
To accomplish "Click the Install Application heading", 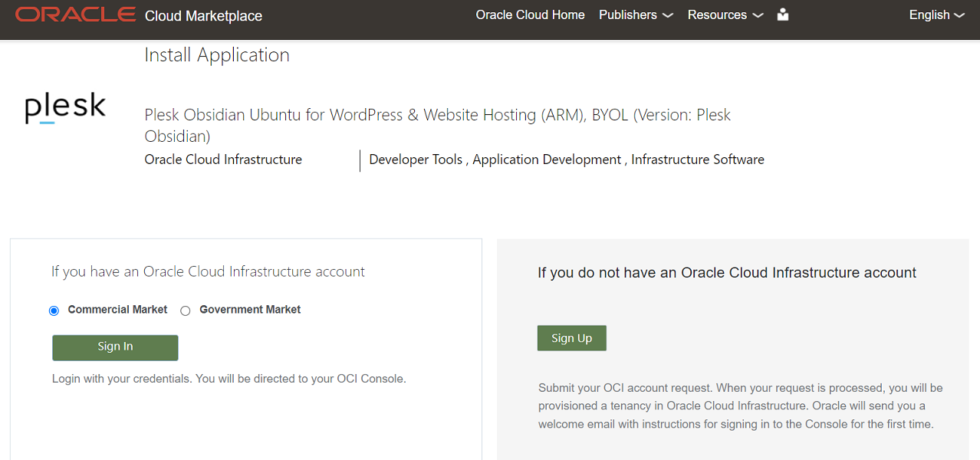I will click(x=216, y=54).
